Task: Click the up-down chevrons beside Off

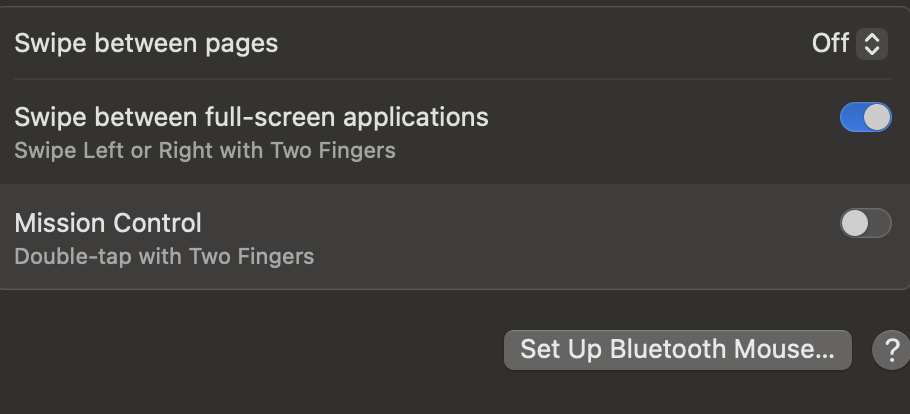Action: [872, 44]
